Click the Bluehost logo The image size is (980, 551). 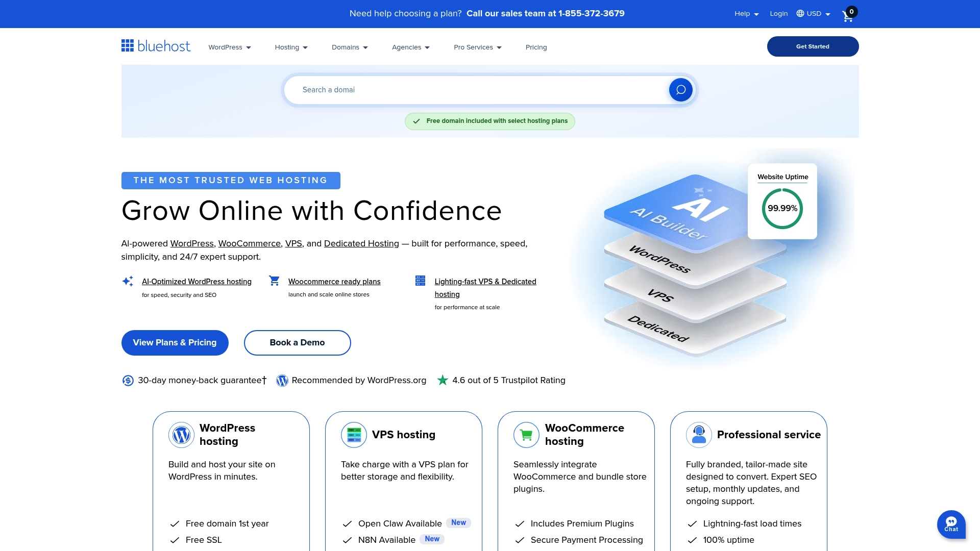pos(156,46)
